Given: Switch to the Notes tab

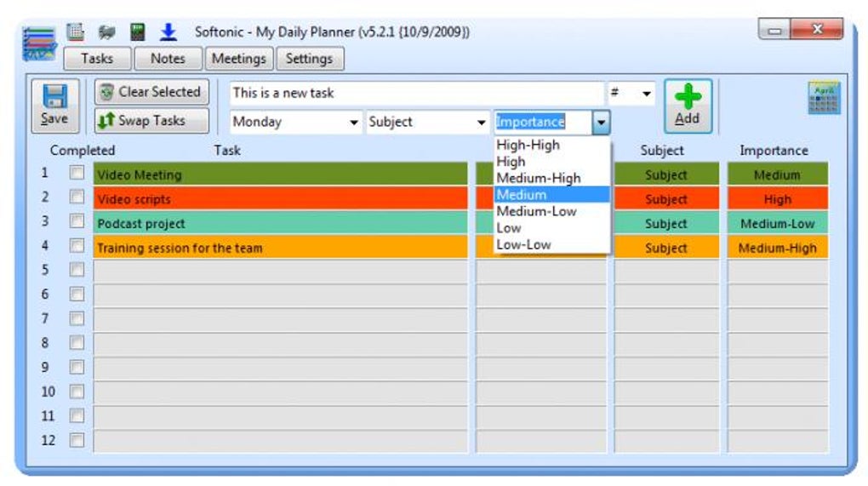Looking at the screenshot, I should tap(168, 59).
